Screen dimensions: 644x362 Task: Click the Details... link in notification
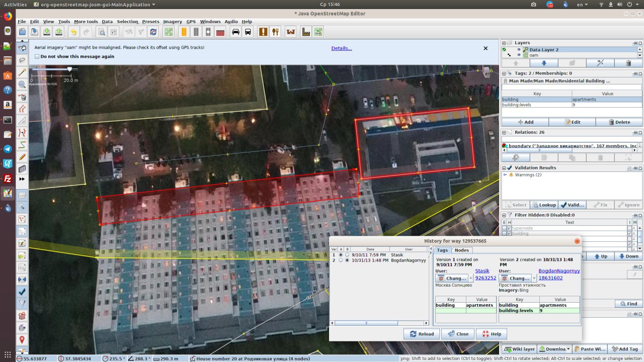[x=342, y=48]
